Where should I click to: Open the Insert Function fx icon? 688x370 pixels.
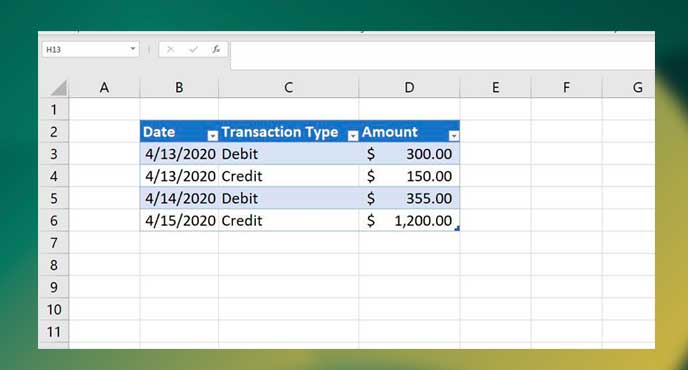click(216, 50)
